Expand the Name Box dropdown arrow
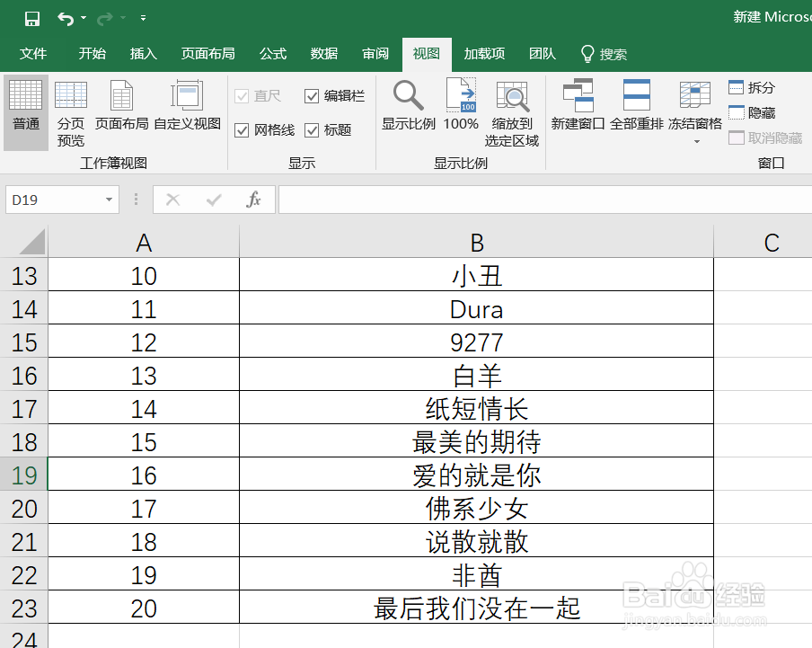Screen dimensions: 812x648 pyautogui.click(x=109, y=200)
